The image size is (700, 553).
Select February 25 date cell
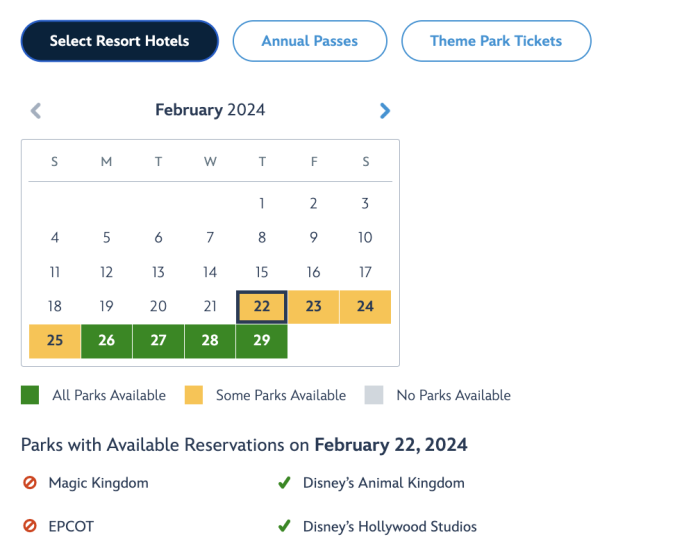[x=55, y=341]
